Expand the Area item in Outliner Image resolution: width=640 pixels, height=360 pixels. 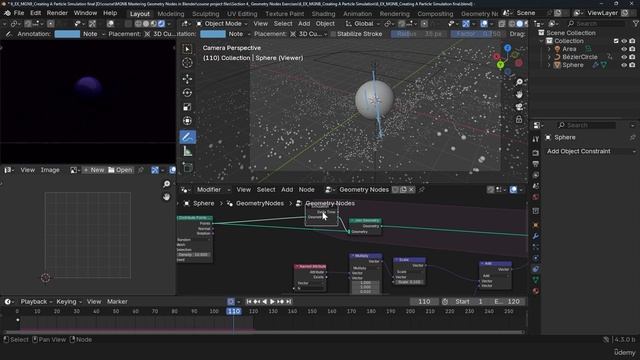click(x=549, y=49)
